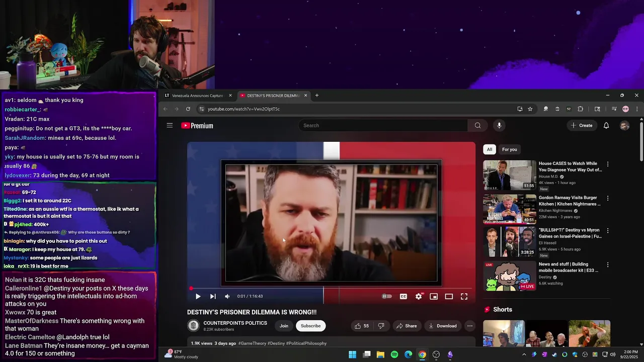The height and width of the screenshot is (362, 644).
Task: Open player settings gear
Action: coord(419,297)
